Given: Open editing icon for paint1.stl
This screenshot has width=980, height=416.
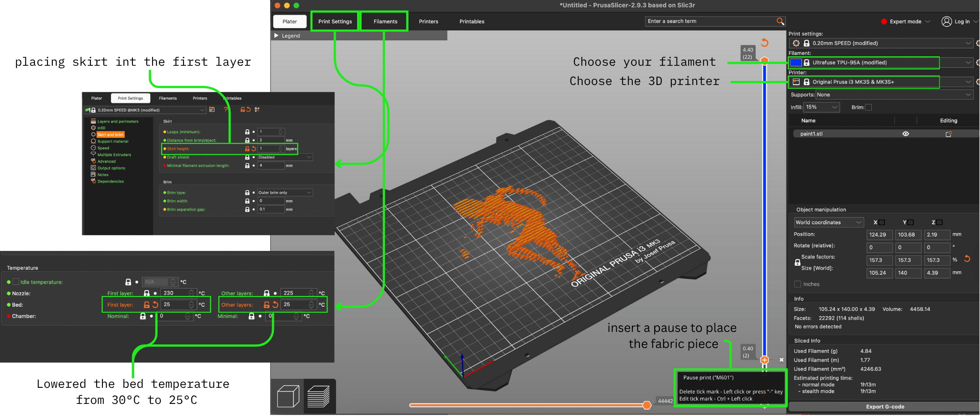Looking at the screenshot, I should pyautogui.click(x=948, y=134).
